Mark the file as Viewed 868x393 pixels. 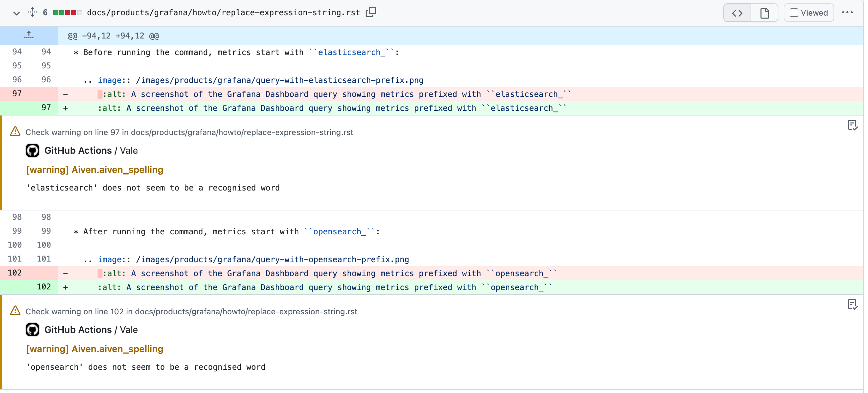tap(795, 13)
